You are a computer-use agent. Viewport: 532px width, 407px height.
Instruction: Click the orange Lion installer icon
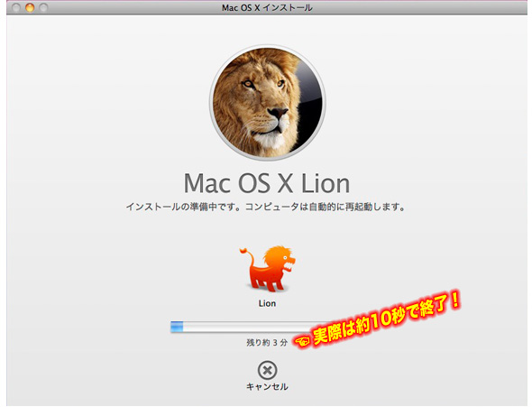pos(268,269)
